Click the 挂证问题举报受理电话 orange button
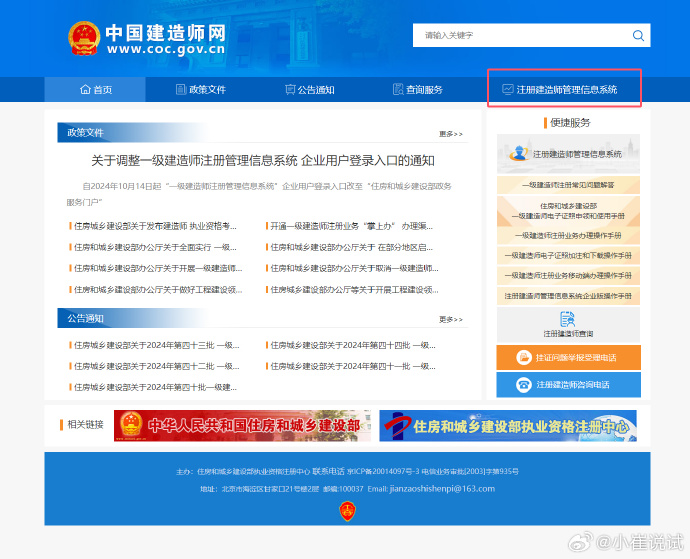Image resolution: width=690 pixels, height=559 pixels. pos(568,357)
